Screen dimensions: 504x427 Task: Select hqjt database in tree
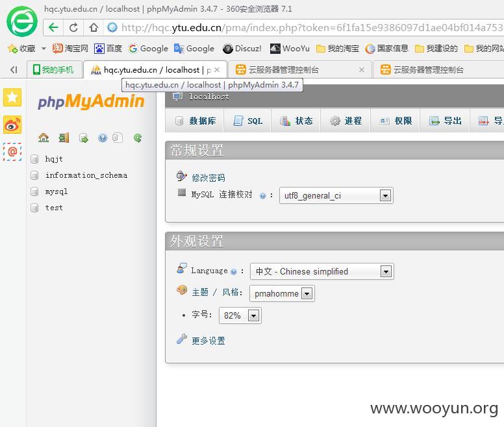point(54,159)
